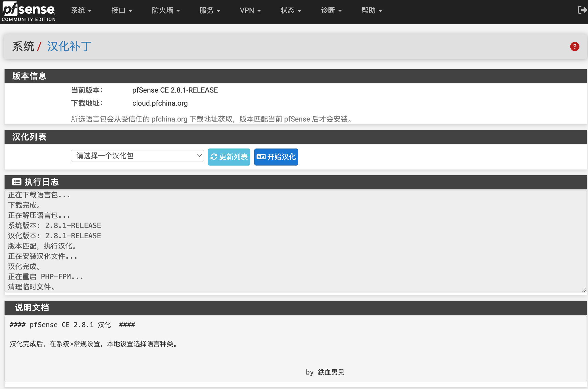Click the 版本信息 panel header
The image size is (588, 389).
pyautogui.click(x=296, y=76)
